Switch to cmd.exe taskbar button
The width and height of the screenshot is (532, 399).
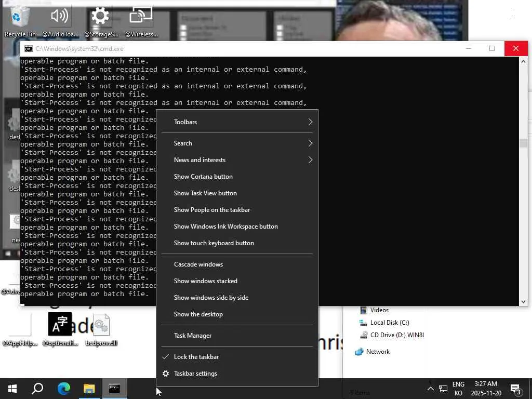coord(114,389)
